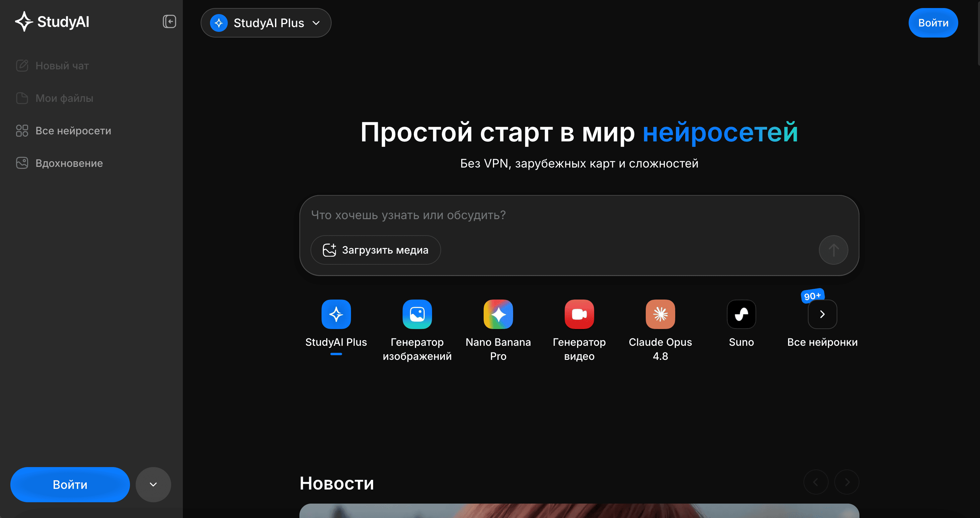Open the StudyAI Plus model dropdown
980x518 pixels.
tap(266, 23)
